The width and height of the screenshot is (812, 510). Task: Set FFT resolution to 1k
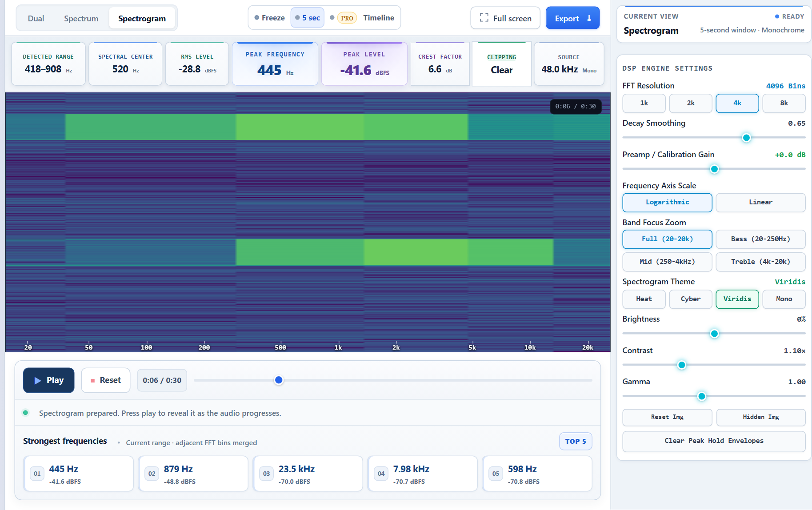click(644, 103)
